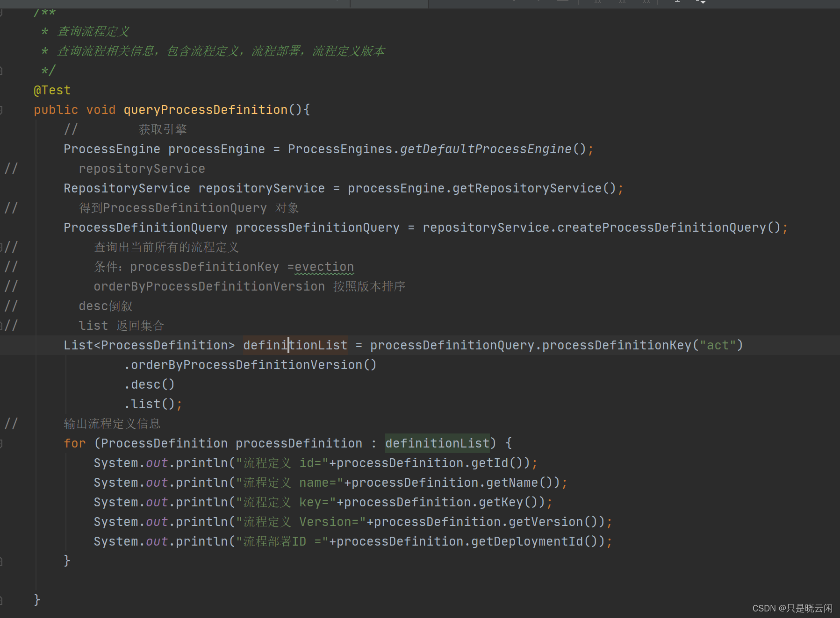The height and width of the screenshot is (618, 840).
Task: Click the "流程定义 Version=" string
Action: pyautogui.click(x=301, y=522)
